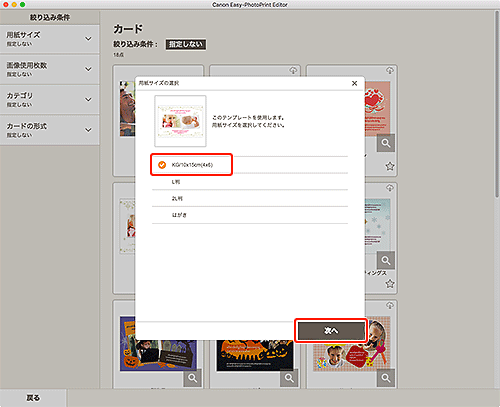Viewport: 500px width, 407px height.
Task: Click the 次へ button
Action: [x=331, y=330]
